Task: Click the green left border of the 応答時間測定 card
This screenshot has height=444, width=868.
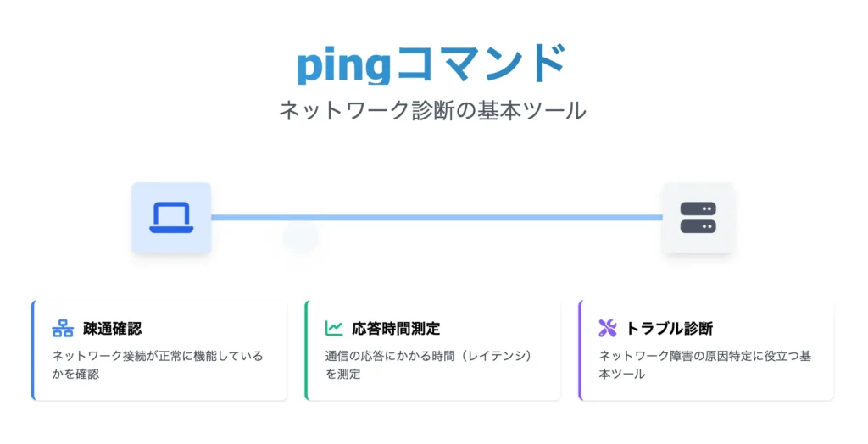Action: pos(306,351)
